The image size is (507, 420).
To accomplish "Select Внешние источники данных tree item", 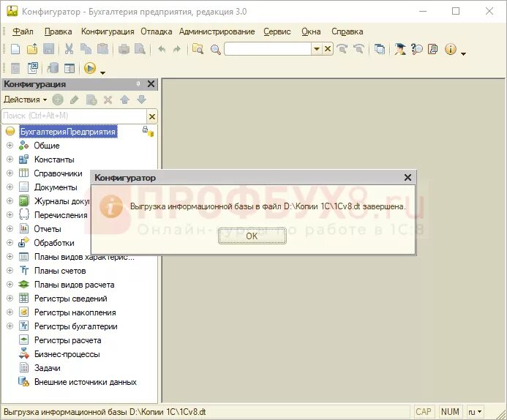I will click(86, 382).
